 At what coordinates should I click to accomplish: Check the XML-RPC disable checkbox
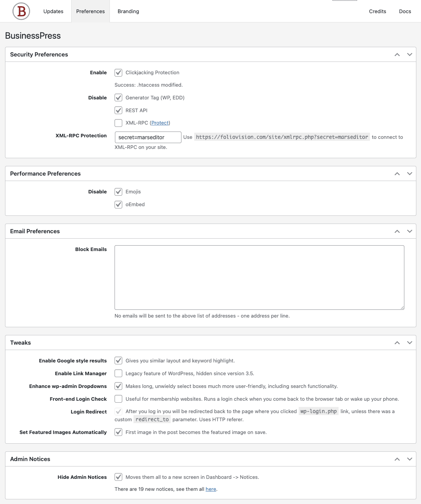(x=118, y=123)
